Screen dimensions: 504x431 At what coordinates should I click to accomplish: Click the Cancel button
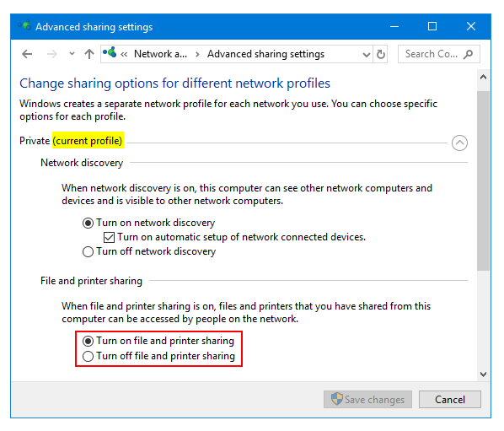tap(450, 400)
